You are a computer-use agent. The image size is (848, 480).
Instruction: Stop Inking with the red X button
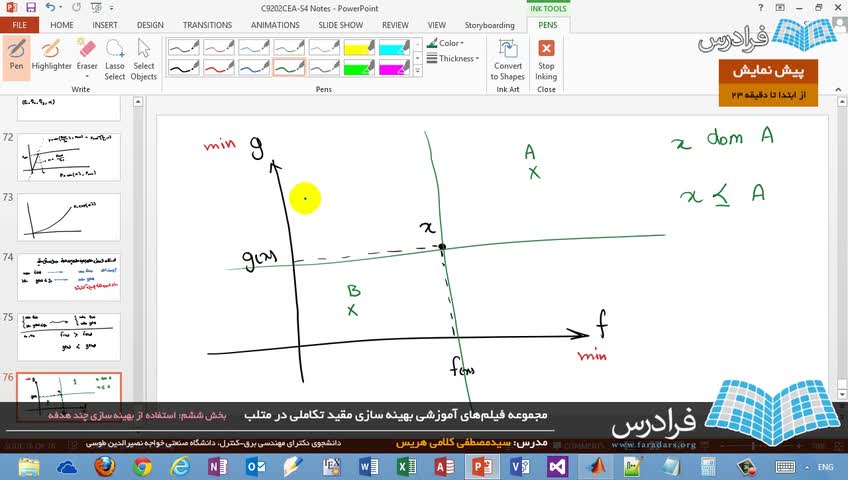(546, 58)
